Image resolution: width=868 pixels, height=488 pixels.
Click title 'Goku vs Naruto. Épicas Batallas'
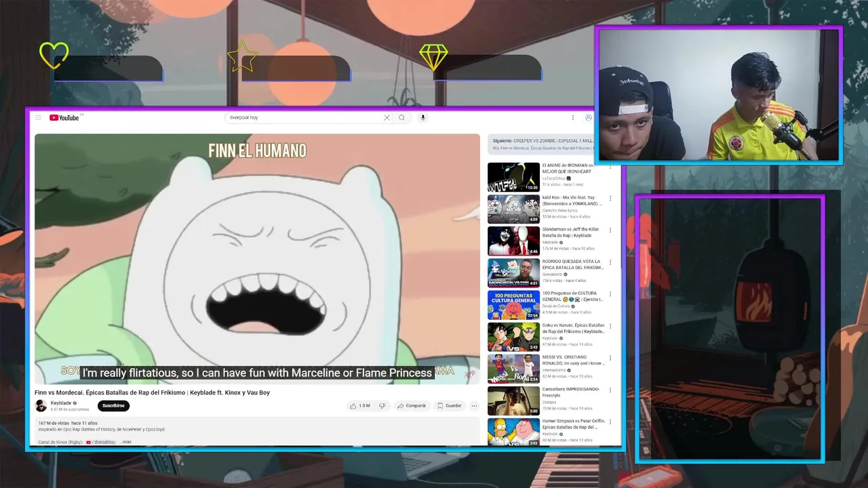pos(573,328)
